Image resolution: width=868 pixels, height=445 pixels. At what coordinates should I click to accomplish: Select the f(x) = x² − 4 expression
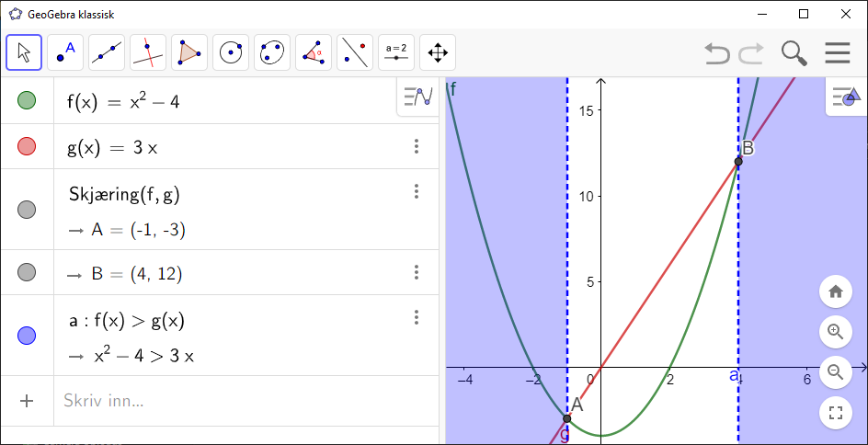pyautogui.click(x=123, y=102)
